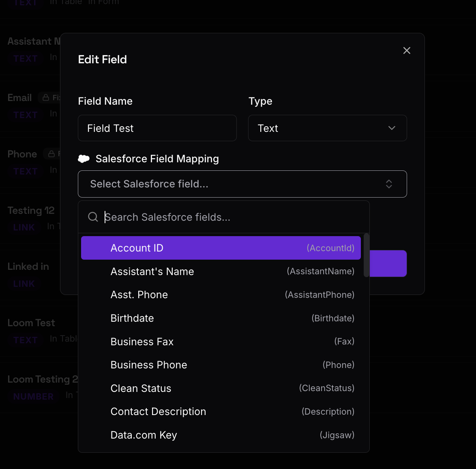Click the purple button behind the dropdown

[389, 263]
